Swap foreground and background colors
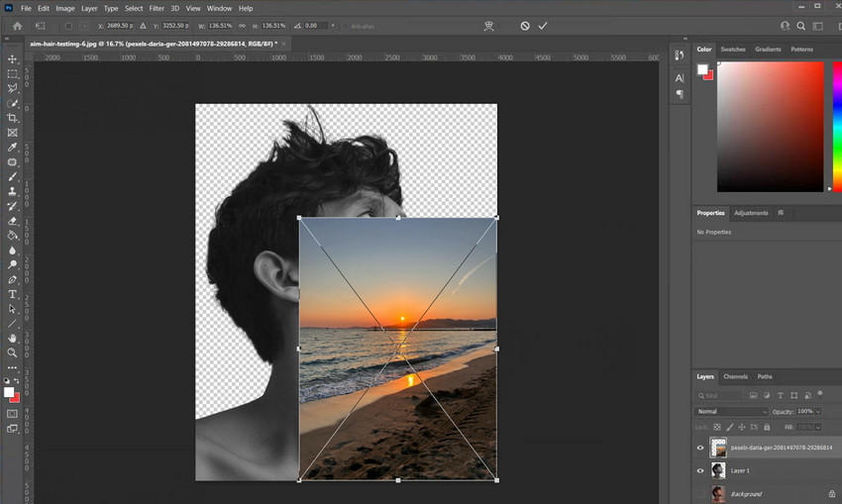 (17, 380)
